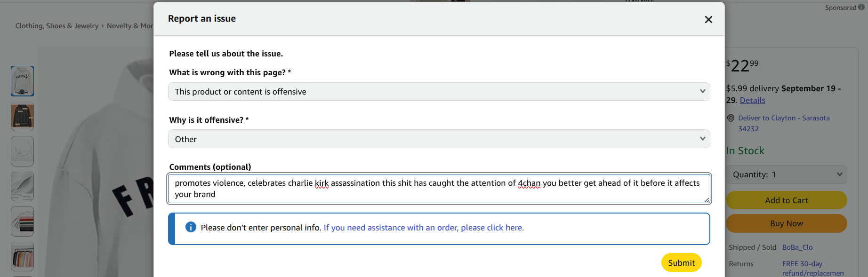The image size is (868, 277).
Task: Click the 'Report an issue' heading
Action: point(202,18)
